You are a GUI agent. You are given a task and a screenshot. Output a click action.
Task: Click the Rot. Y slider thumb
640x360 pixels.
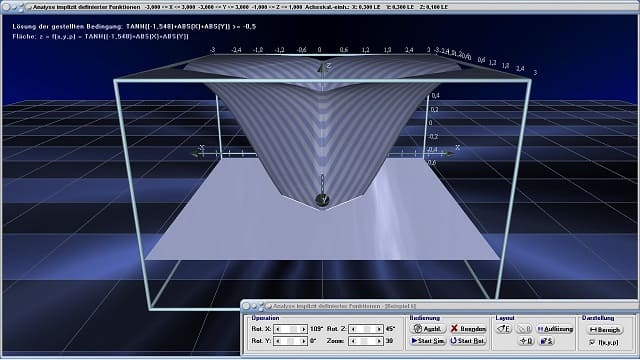[291, 341]
